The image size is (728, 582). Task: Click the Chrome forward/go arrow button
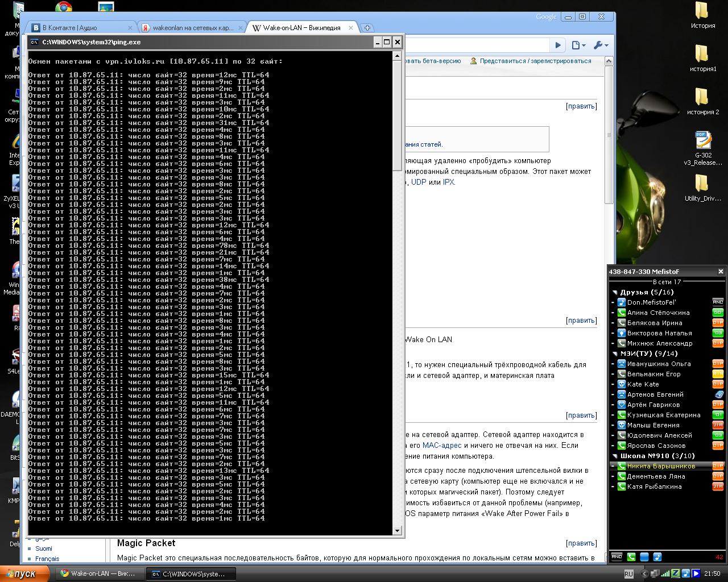[x=558, y=45]
